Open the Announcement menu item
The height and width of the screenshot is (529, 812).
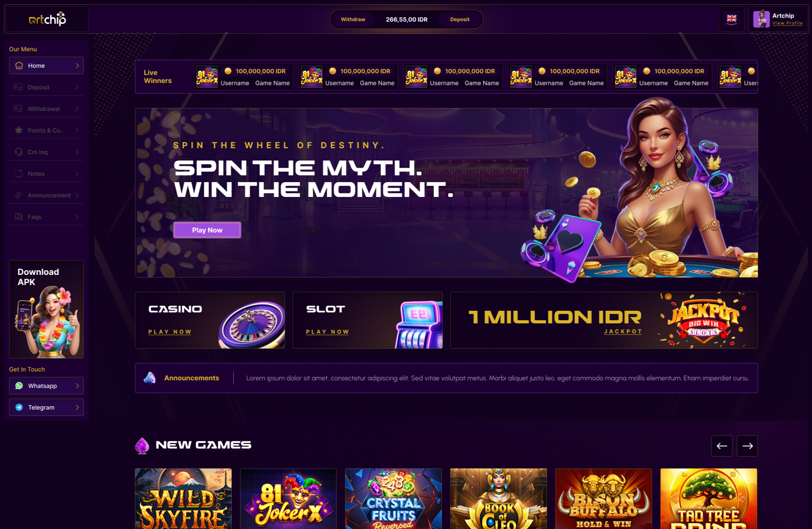(46, 195)
